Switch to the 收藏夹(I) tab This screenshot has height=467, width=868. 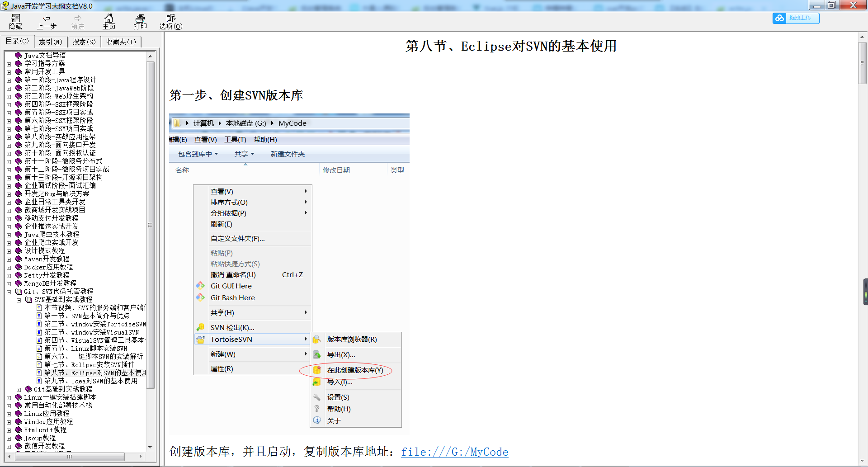click(x=121, y=42)
